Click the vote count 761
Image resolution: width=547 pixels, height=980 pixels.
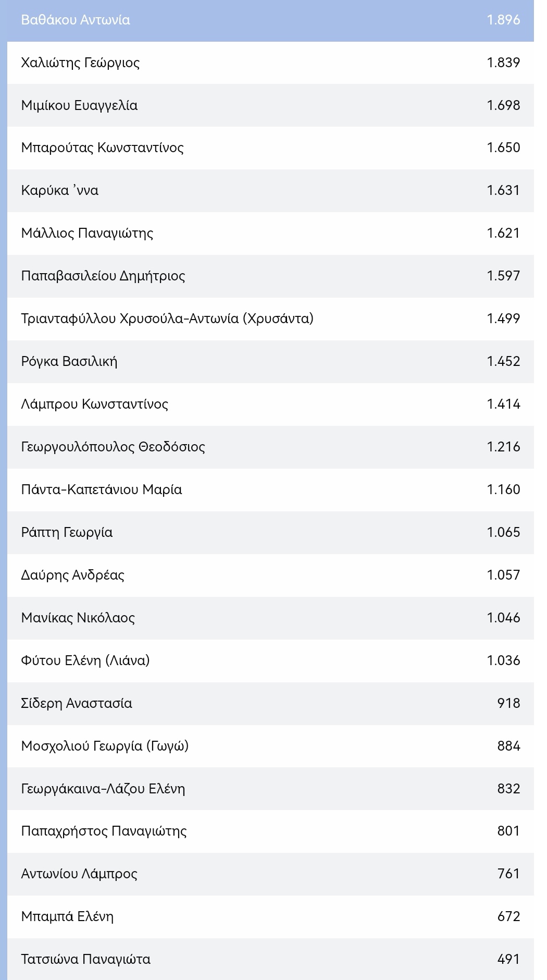(x=508, y=874)
